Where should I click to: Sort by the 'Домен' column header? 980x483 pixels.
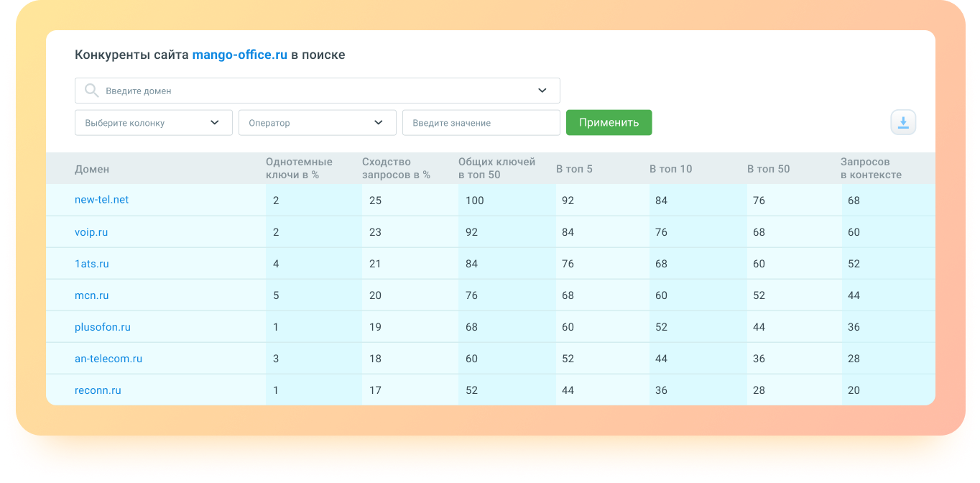(92, 169)
